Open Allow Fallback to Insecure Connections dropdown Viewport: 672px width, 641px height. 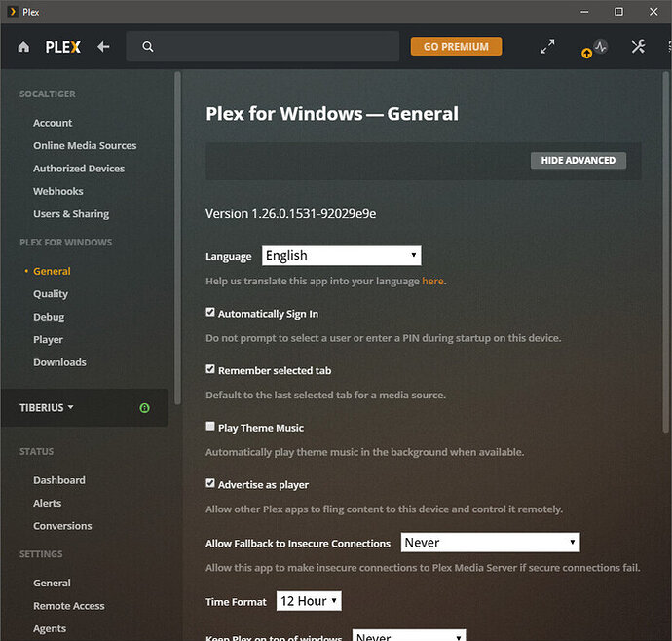490,543
